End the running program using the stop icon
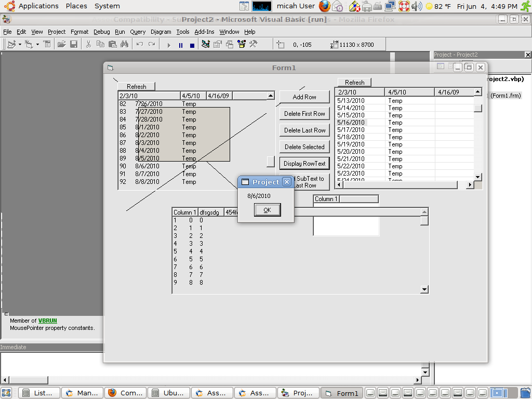532x399 pixels. tap(192, 45)
